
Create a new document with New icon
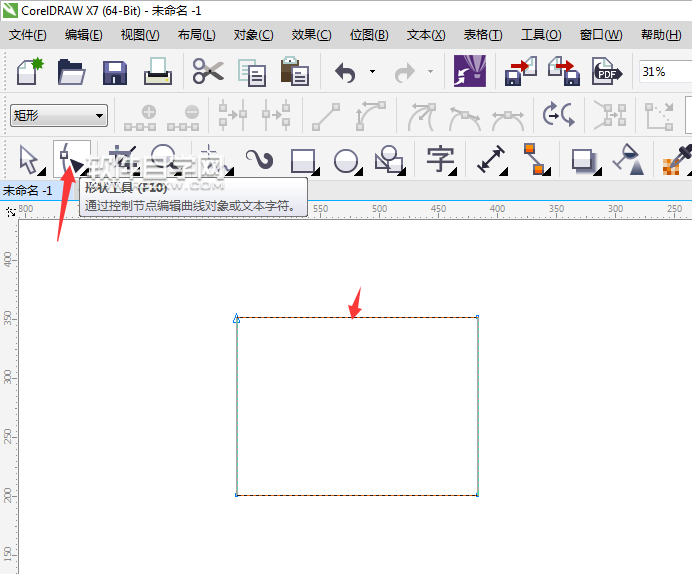[x=30, y=71]
